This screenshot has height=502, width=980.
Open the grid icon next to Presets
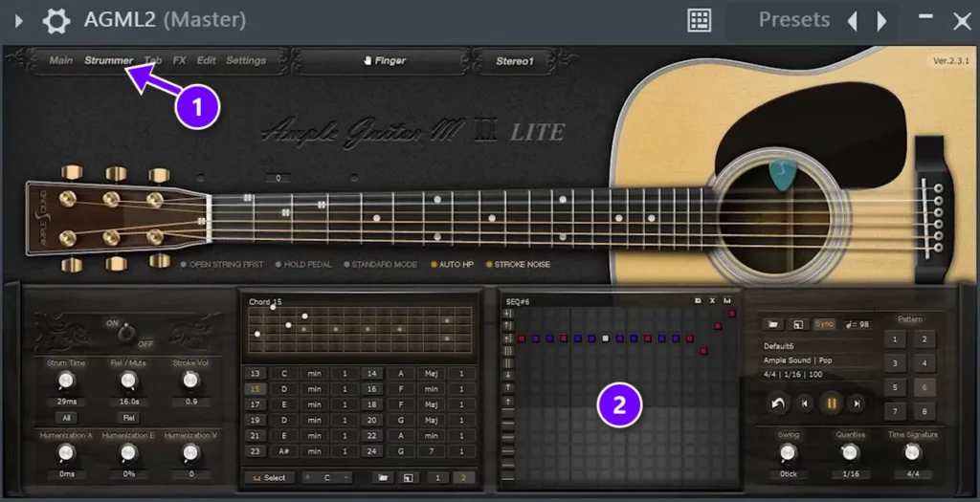click(x=699, y=21)
